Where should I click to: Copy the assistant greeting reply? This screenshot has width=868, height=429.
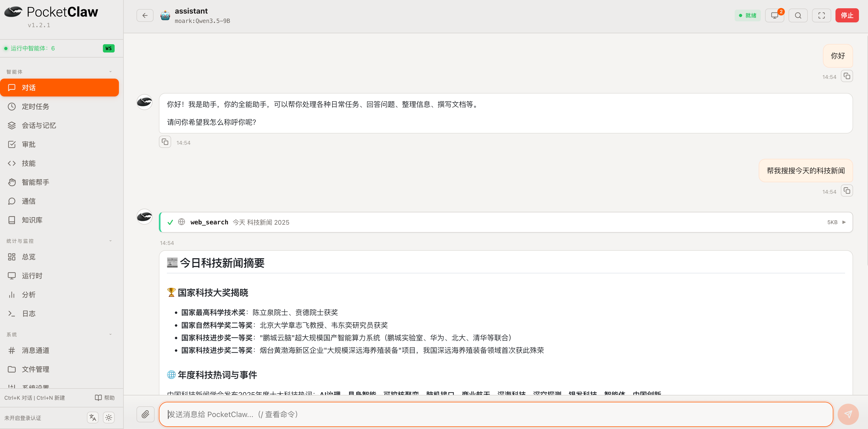(x=165, y=142)
